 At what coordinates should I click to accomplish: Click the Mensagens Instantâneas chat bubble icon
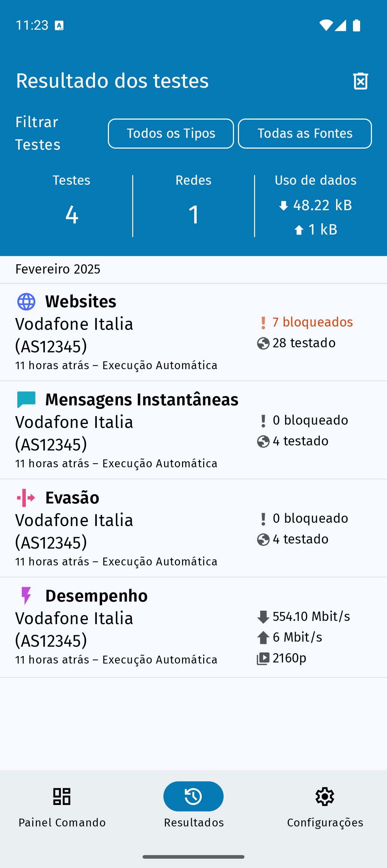click(26, 400)
